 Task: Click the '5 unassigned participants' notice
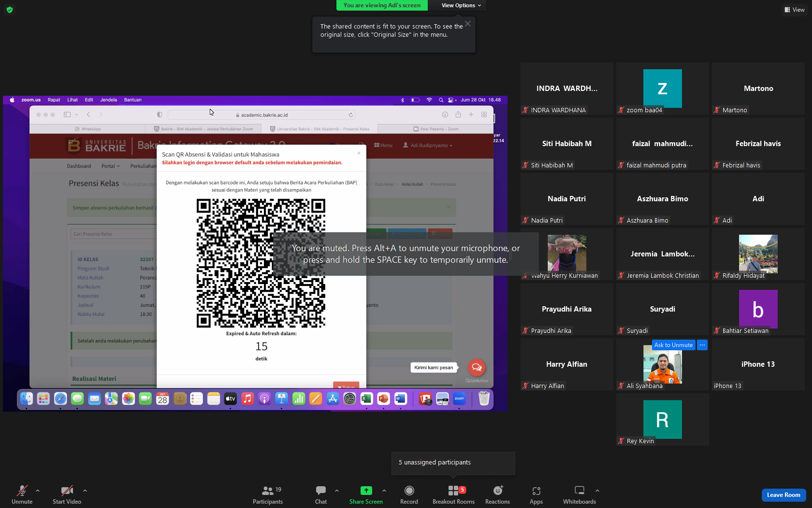pyautogui.click(x=453, y=463)
